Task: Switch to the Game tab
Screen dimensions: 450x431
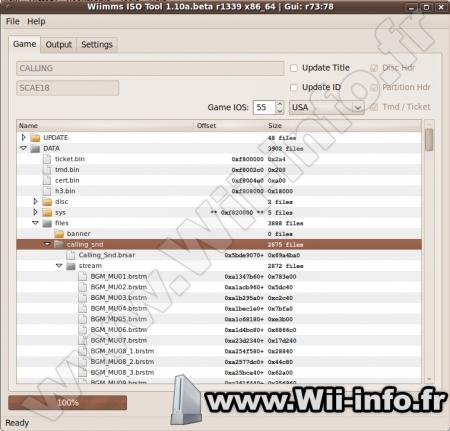Action: coord(24,44)
